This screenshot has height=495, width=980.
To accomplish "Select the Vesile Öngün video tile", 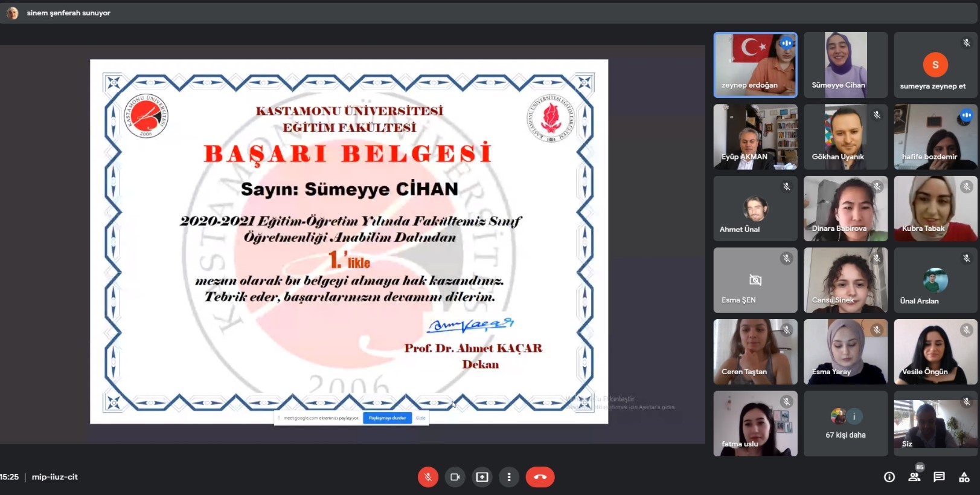I will click(935, 352).
